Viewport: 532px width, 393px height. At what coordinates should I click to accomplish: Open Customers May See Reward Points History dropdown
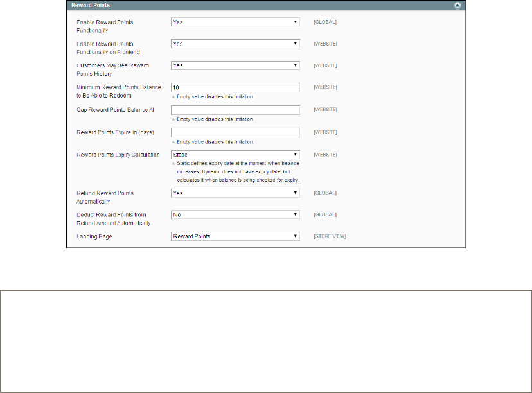235,65
